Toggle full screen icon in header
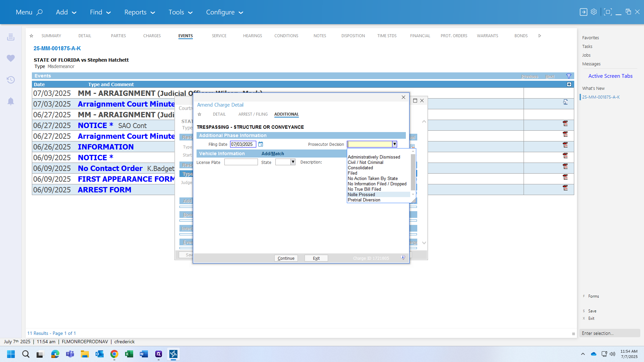This screenshot has height=362, width=644. point(607,12)
